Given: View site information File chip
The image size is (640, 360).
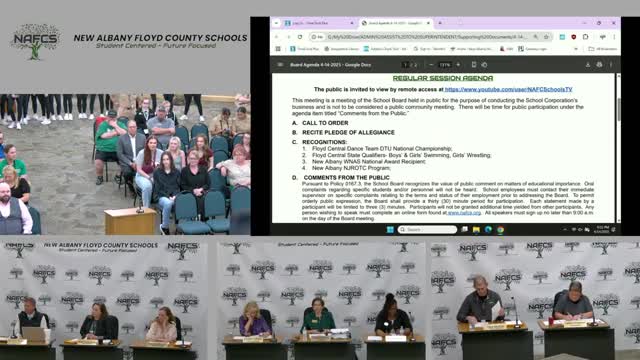Looking at the screenshot, I should [x=318, y=37].
